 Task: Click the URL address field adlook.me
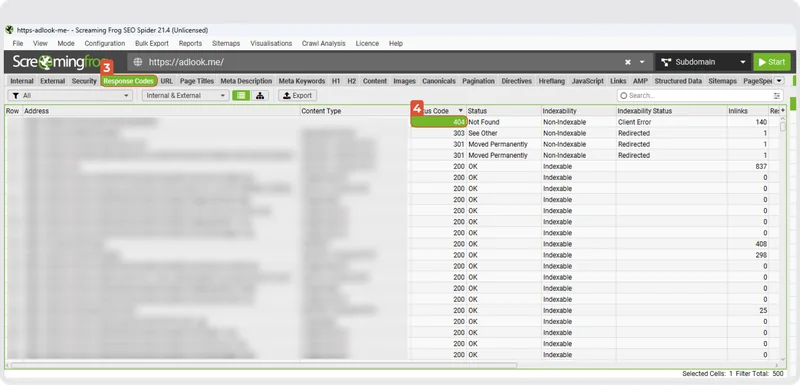186,62
